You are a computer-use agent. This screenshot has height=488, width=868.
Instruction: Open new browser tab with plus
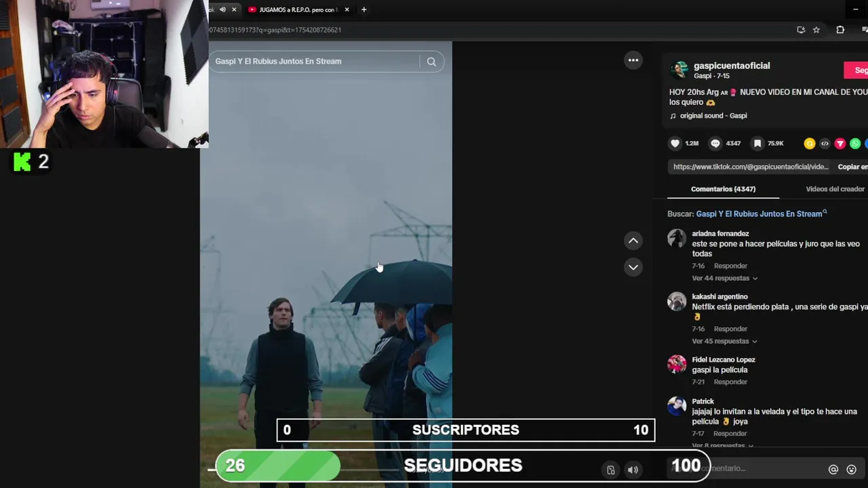(363, 9)
